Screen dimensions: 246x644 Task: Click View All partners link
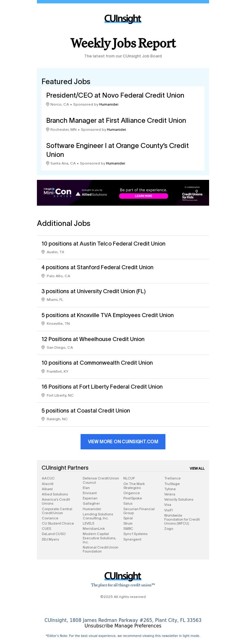coord(197,468)
